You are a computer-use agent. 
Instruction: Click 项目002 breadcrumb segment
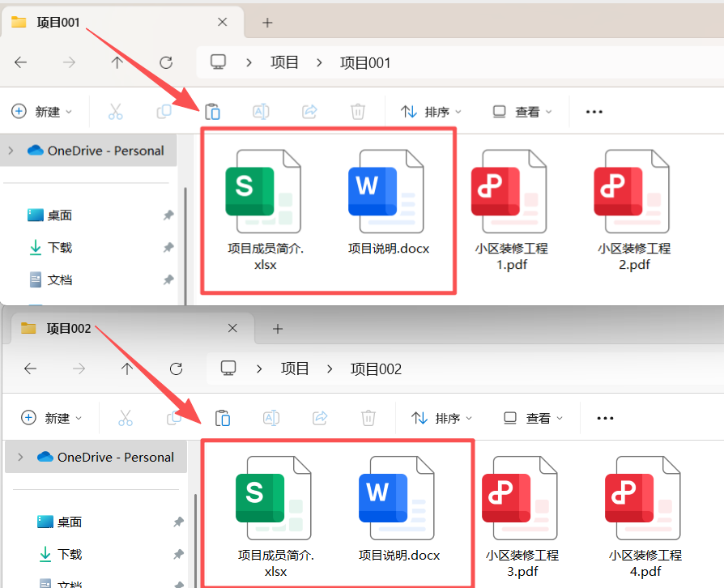tap(376, 369)
